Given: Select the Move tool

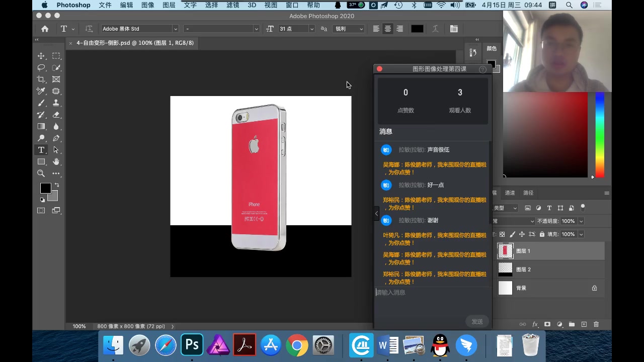Looking at the screenshot, I should click(x=41, y=56).
